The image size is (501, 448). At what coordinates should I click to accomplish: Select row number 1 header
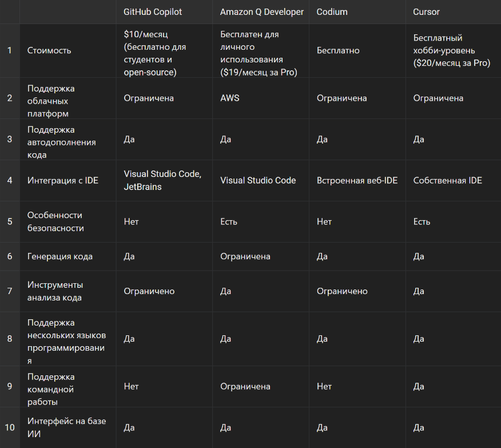(x=10, y=50)
